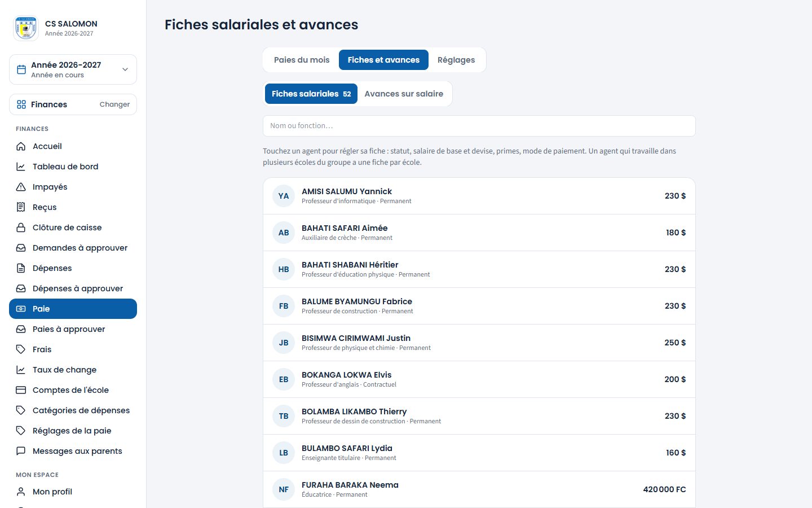Click the Reçus receipt icon

coord(21,207)
